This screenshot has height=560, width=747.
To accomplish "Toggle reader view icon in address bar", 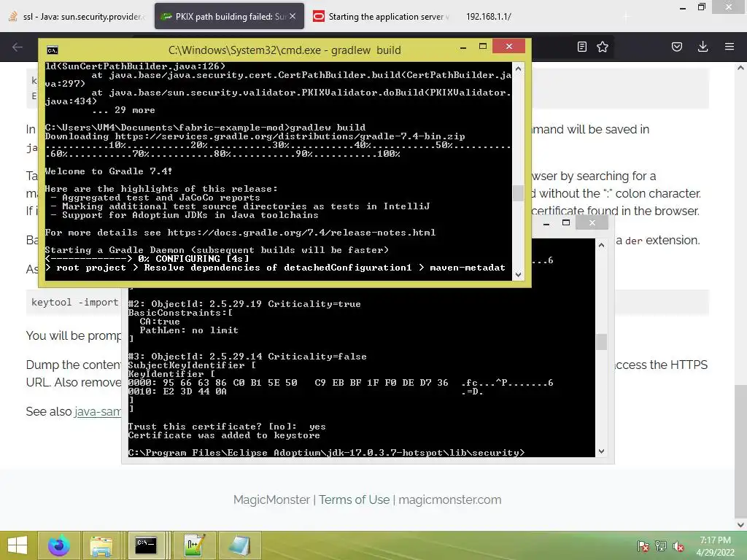I will tap(581, 47).
